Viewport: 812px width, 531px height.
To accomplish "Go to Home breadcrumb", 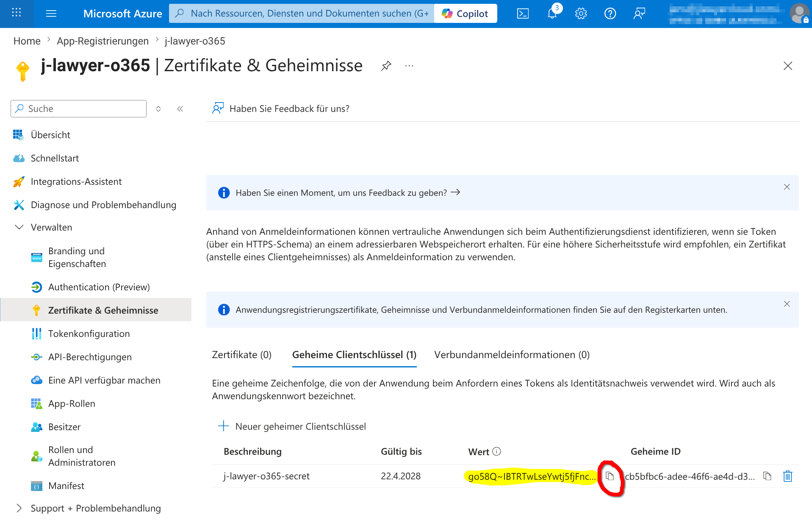I will (27, 41).
